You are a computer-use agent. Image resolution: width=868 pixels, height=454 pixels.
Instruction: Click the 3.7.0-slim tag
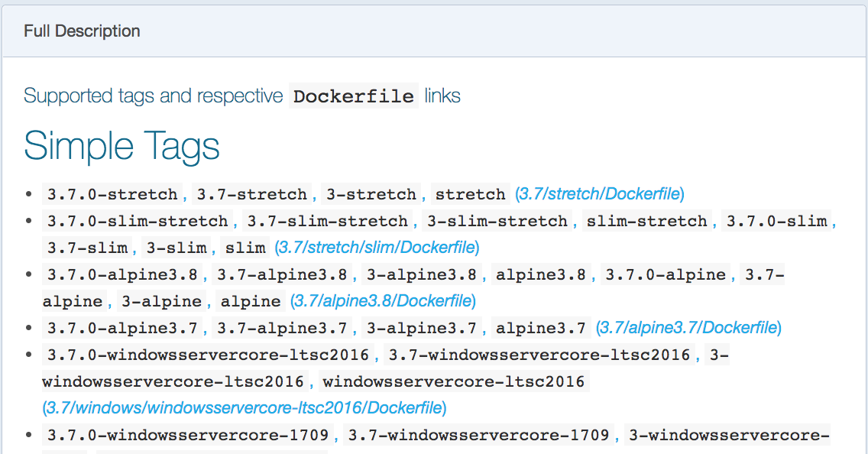776,221
